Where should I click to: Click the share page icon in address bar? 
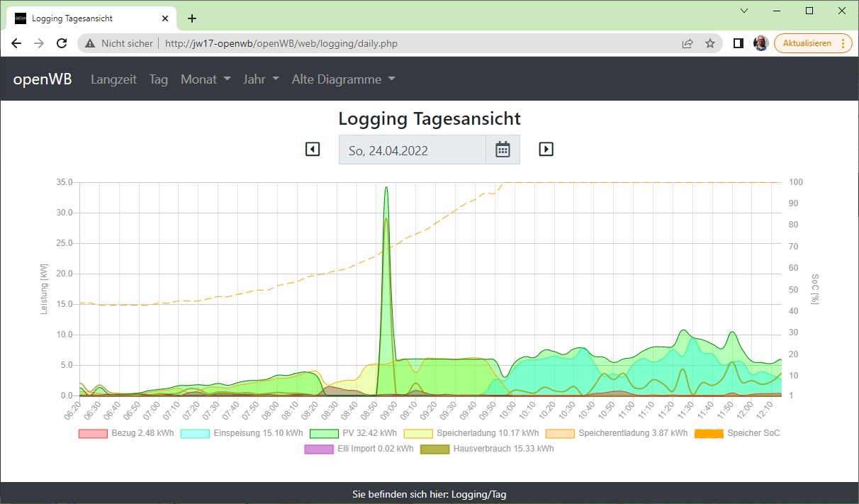click(x=687, y=43)
